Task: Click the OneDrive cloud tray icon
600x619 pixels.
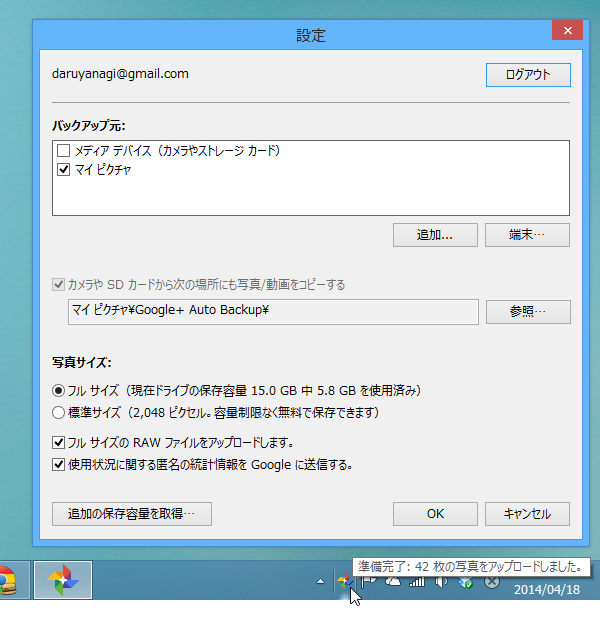Action: [x=393, y=581]
